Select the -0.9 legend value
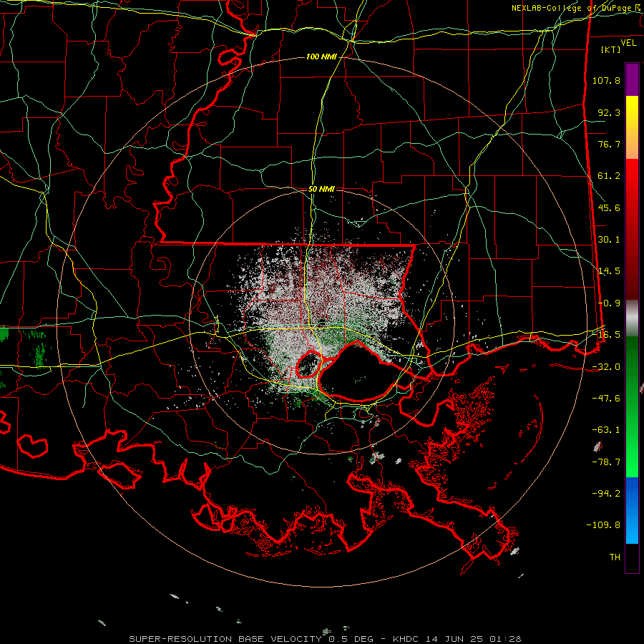Viewport: 644px width, 644px height. coord(609,303)
